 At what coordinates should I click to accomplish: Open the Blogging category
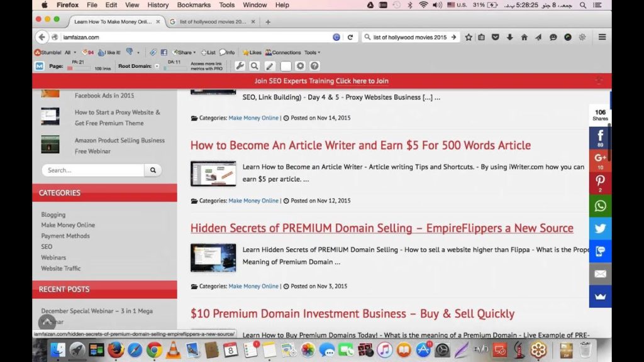[53, 215]
